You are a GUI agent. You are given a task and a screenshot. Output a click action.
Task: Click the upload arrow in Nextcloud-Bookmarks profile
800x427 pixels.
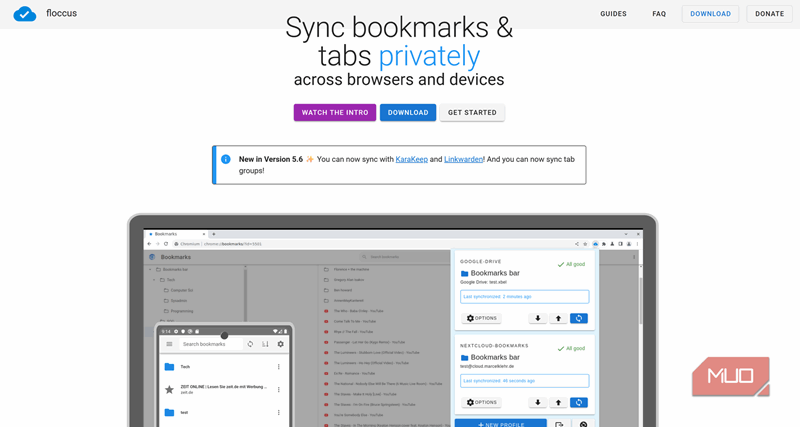click(x=558, y=402)
